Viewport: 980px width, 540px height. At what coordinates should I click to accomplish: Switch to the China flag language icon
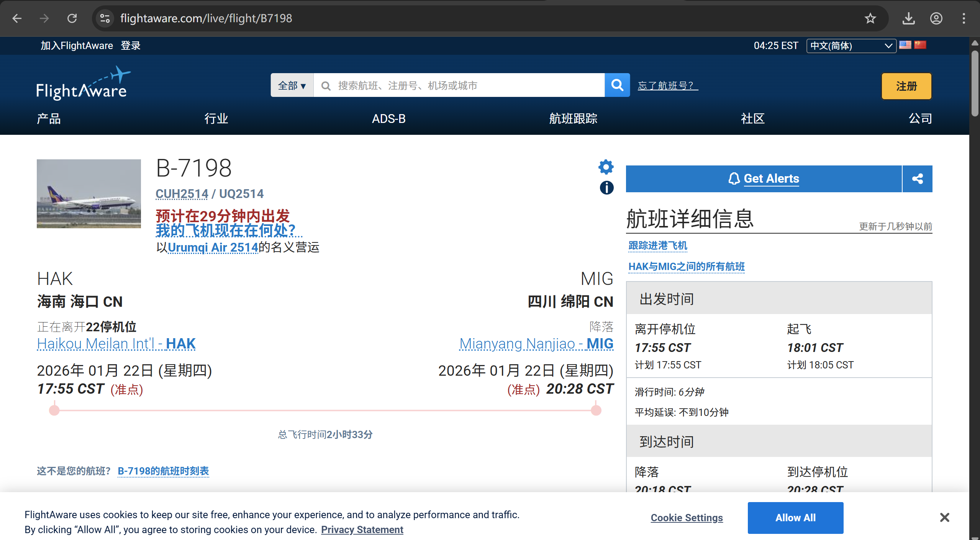click(920, 45)
